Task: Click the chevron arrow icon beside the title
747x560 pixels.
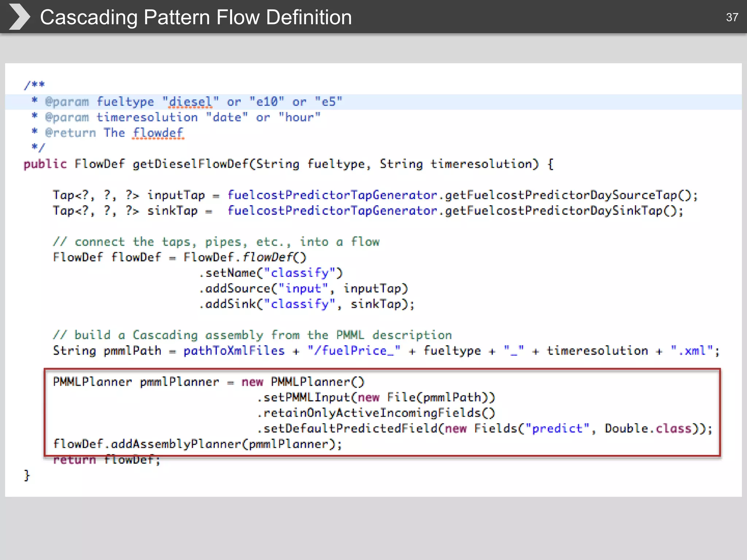Action: (x=19, y=17)
